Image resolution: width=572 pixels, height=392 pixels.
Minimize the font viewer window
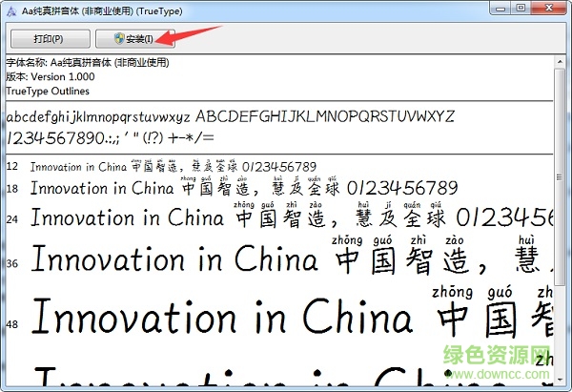click(x=500, y=8)
